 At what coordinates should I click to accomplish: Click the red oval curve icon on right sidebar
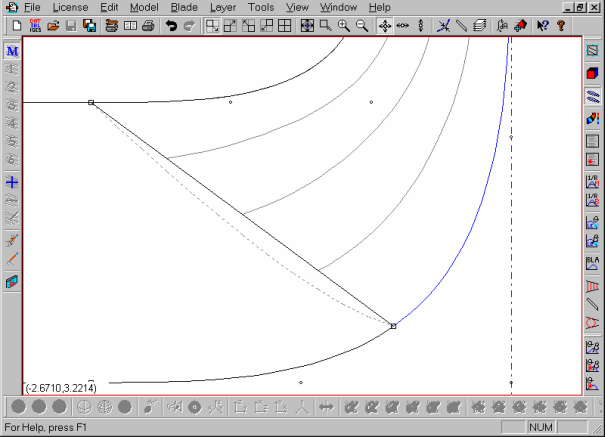593,323
